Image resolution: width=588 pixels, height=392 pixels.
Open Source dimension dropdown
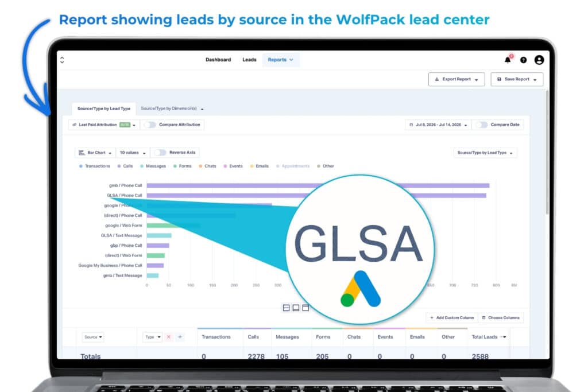point(93,337)
